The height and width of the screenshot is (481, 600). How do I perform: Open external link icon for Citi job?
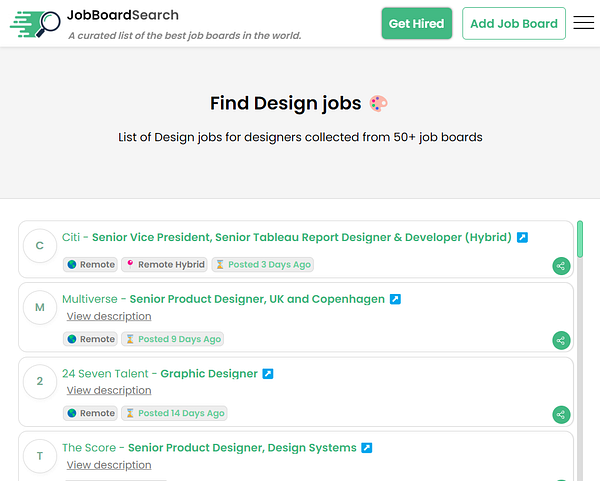point(522,238)
